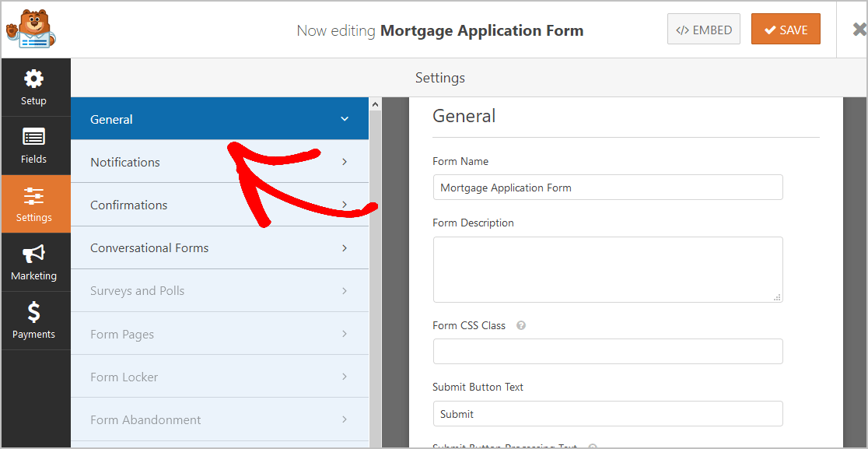The width and height of the screenshot is (868, 449).
Task: Open the Notifications settings tab
Action: pos(220,162)
